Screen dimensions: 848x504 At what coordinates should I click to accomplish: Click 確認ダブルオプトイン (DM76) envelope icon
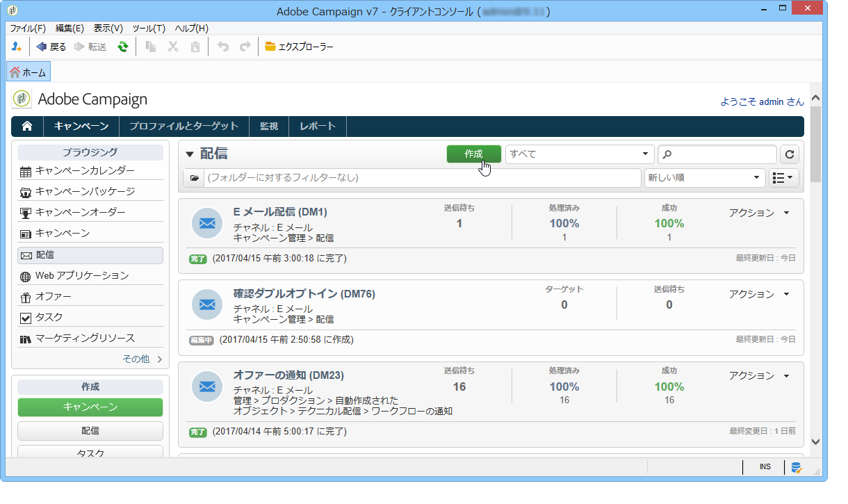coord(207,304)
